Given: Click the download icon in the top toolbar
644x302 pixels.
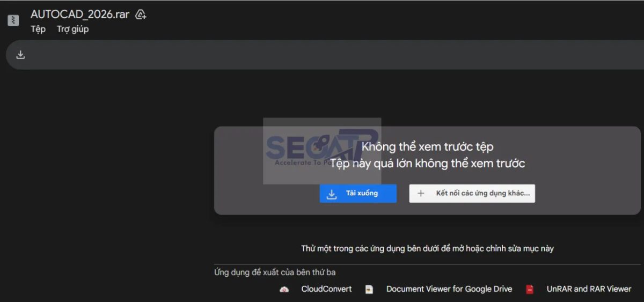Looking at the screenshot, I should [x=20, y=55].
